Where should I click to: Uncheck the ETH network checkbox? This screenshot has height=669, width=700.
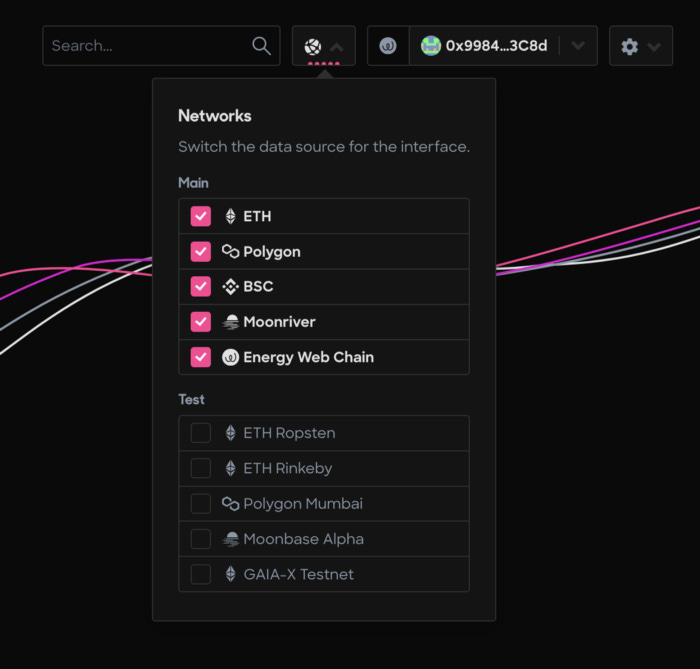click(x=200, y=216)
